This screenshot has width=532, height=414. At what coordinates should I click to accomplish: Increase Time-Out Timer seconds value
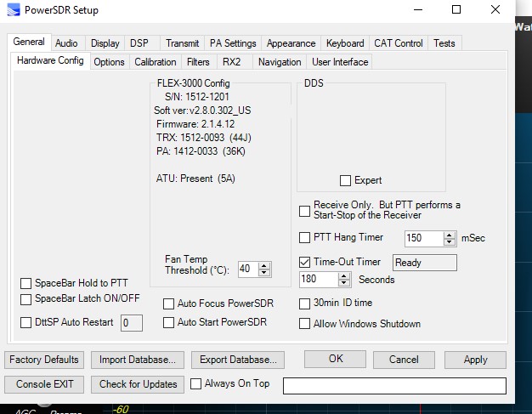pos(344,276)
